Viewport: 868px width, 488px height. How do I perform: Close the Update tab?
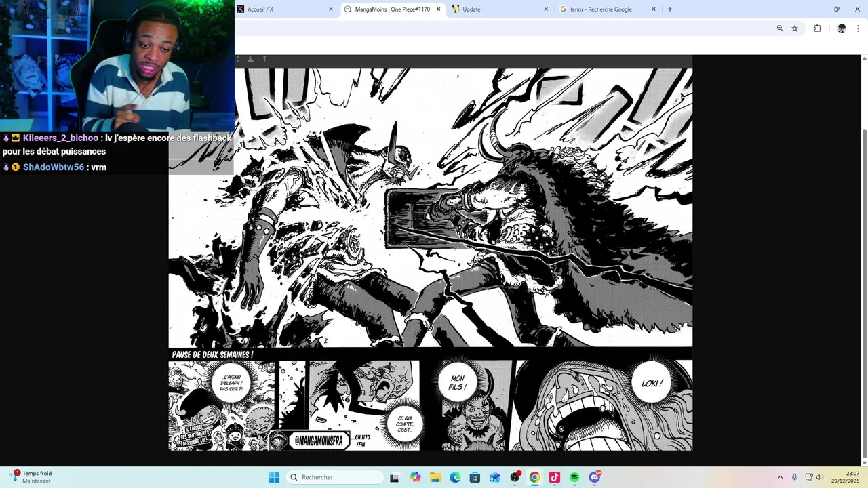[546, 9]
